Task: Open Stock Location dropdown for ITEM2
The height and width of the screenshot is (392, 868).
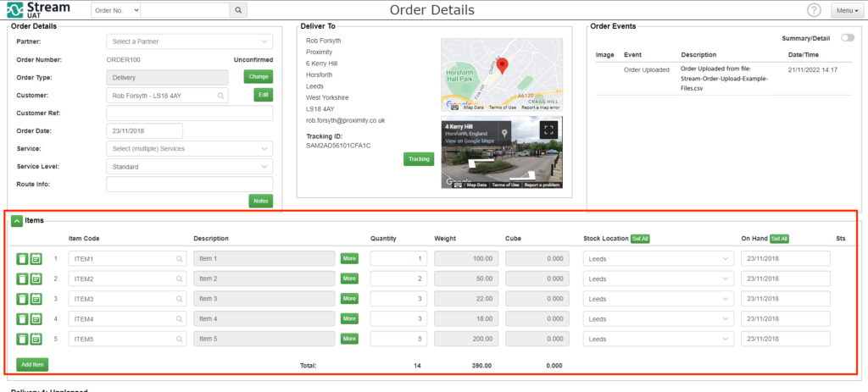Action: click(658, 279)
